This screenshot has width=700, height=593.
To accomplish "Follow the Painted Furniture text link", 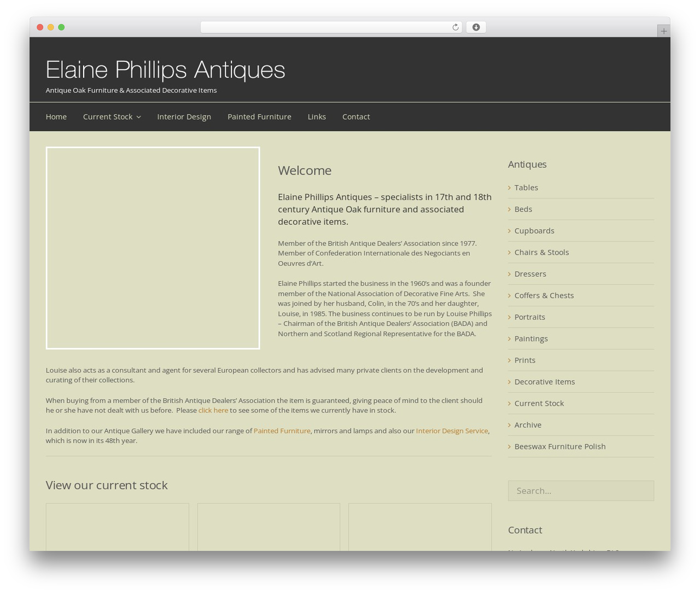I will pos(282,431).
